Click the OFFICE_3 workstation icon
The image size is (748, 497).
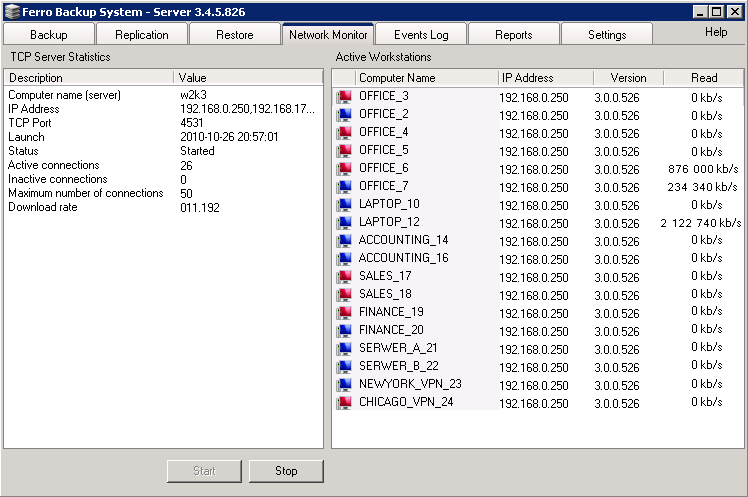point(344,97)
